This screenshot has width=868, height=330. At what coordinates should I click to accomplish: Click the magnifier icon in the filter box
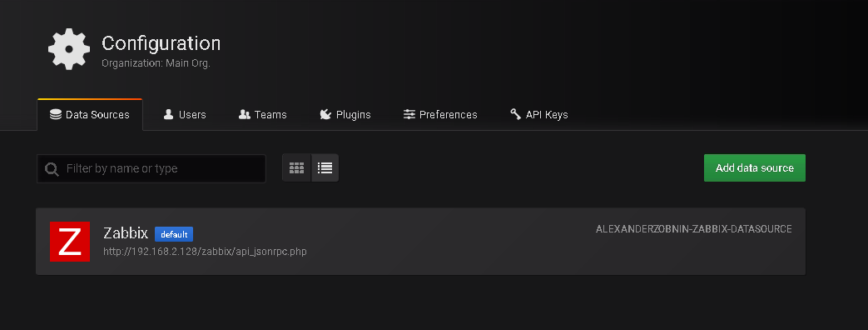[x=52, y=169]
